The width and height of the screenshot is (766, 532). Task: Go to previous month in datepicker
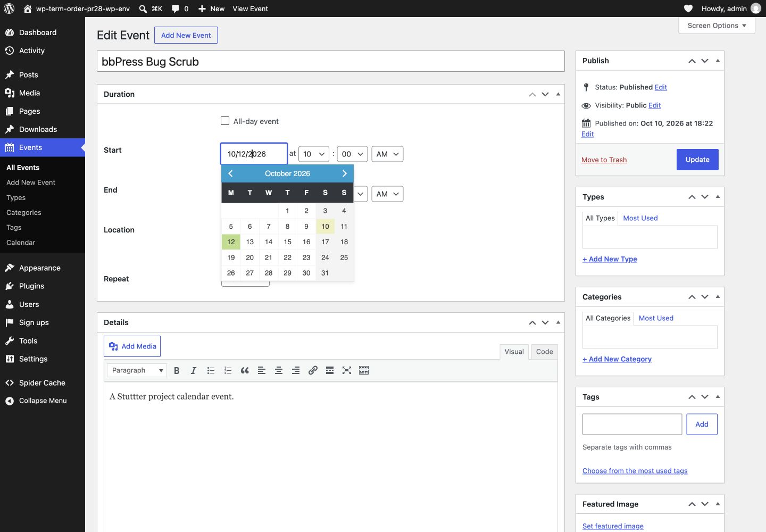tap(230, 173)
